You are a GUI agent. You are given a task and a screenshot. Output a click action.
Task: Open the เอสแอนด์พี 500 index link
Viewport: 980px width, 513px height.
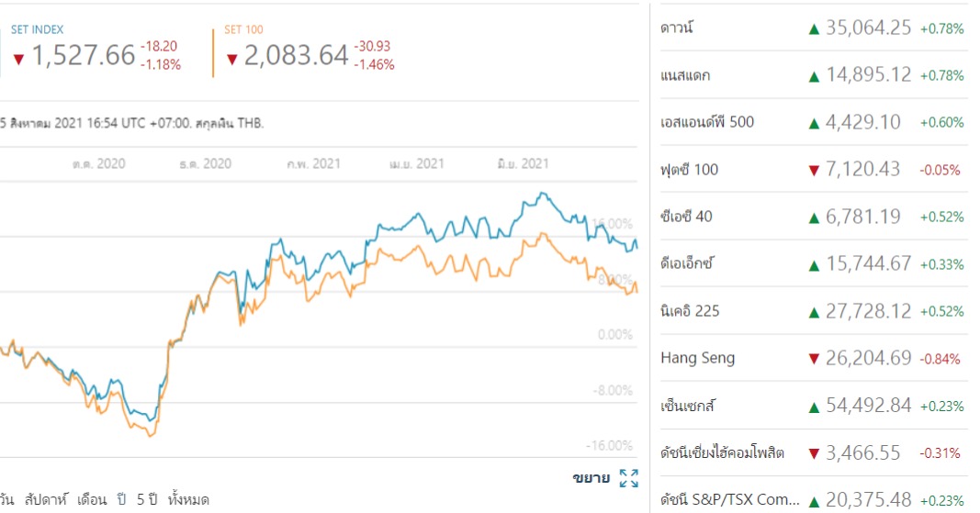point(707,122)
